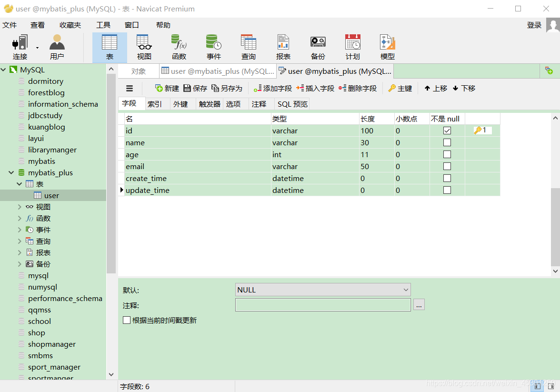This screenshot has height=392, width=560.
Task: Click the 注释 comment input field
Action: (322, 305)
